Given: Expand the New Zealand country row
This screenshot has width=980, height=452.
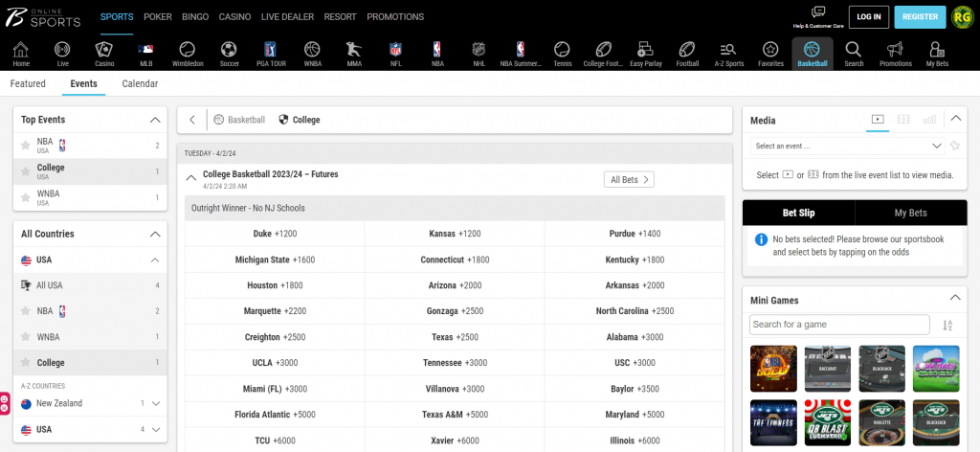Looking at the screenshot, I should point(156,403).
